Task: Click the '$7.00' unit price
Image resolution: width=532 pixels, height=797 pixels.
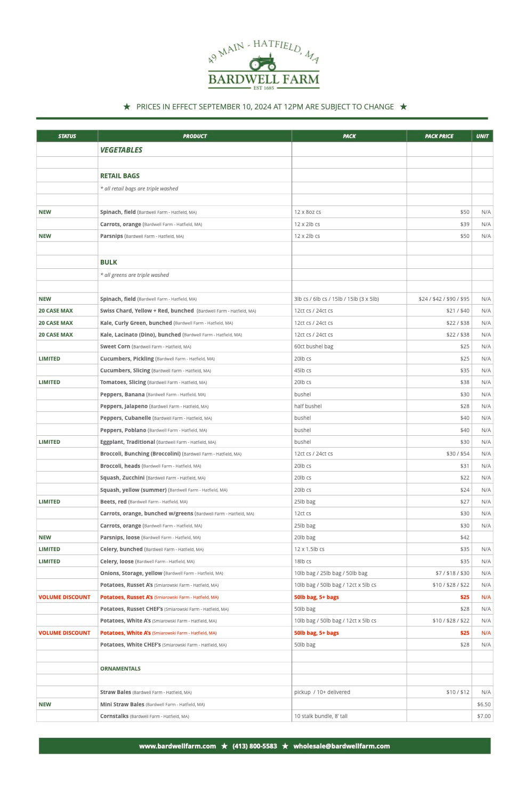Action: pyautogui.click(x=484, y=716)
